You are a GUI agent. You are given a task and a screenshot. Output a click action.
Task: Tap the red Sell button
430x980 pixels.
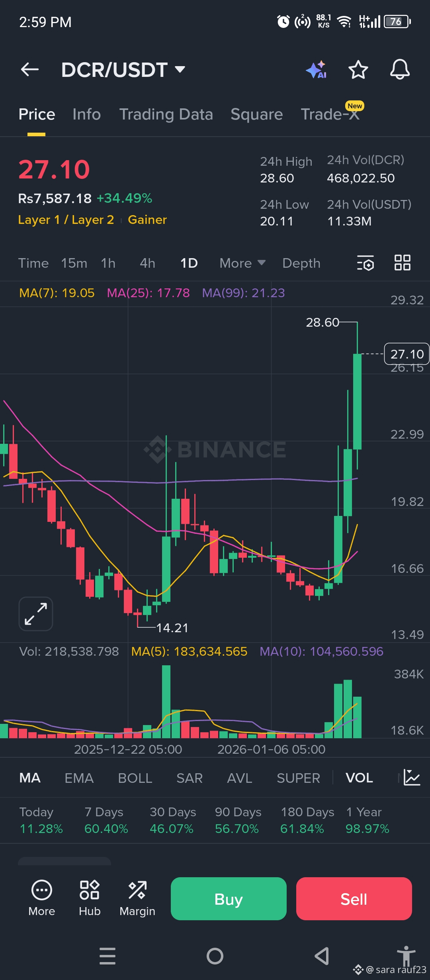(354, 899)
